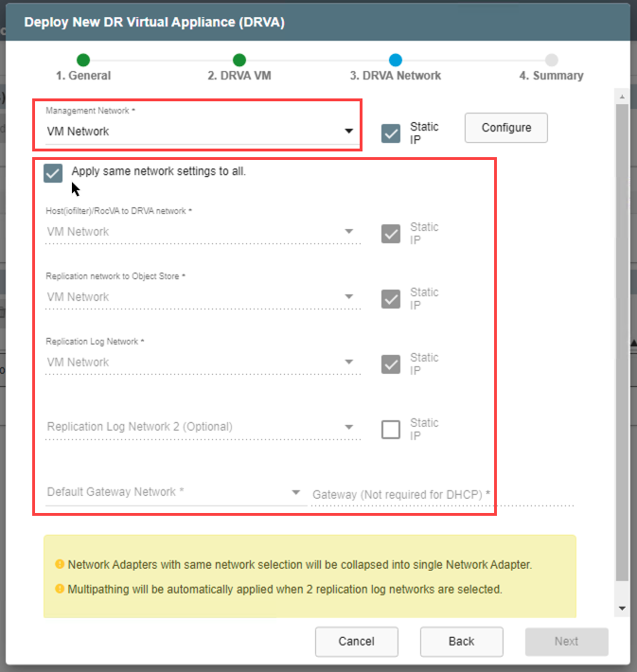The height and width of the screenshot is (672, 637).
Task: Click the Configure button
Action: point(506,128)
